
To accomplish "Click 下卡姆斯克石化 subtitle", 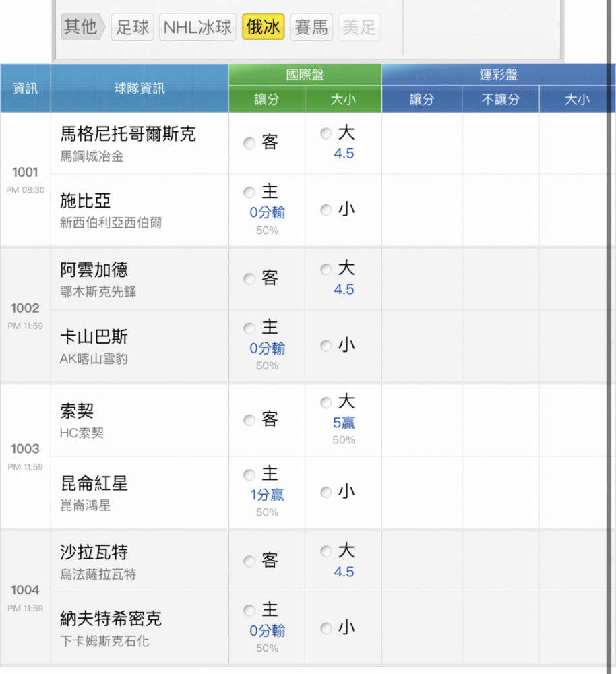I will point(104,641).
